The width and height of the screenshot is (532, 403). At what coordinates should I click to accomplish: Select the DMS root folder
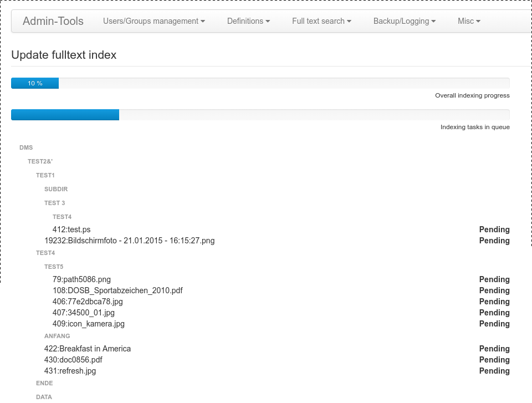26,148
